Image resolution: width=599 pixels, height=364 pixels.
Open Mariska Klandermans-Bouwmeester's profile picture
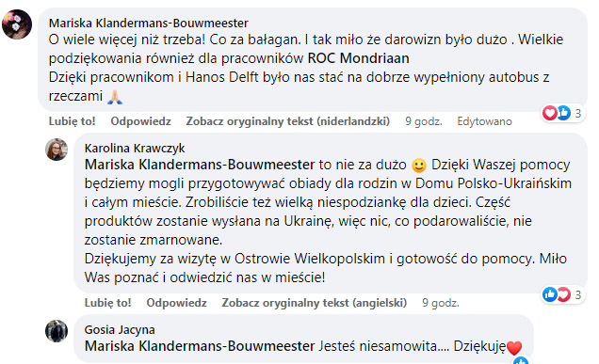click(17, 24)
